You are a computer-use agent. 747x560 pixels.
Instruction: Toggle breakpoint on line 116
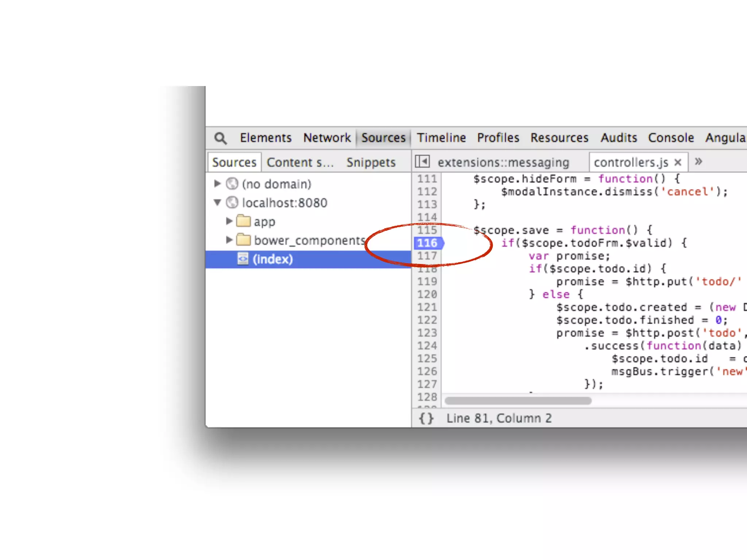[x=427, y=243]
